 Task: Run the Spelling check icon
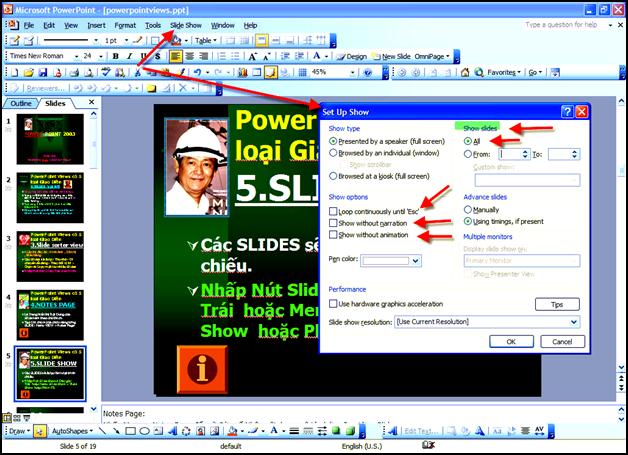(105, 72)
